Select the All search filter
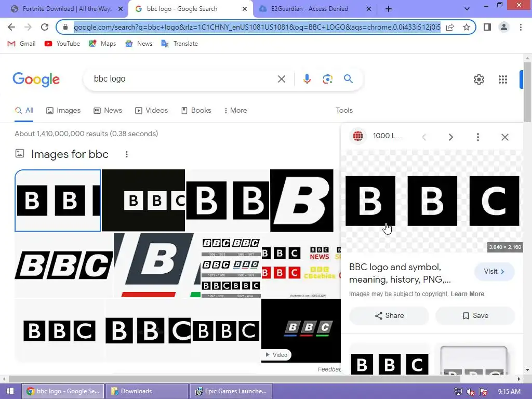 pyautogui.click(x=24, y=110)
